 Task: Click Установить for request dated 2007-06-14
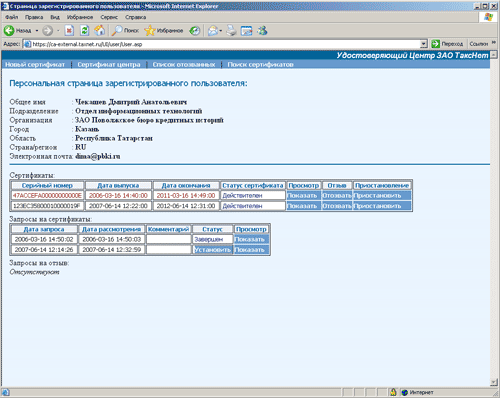[213, 250]
